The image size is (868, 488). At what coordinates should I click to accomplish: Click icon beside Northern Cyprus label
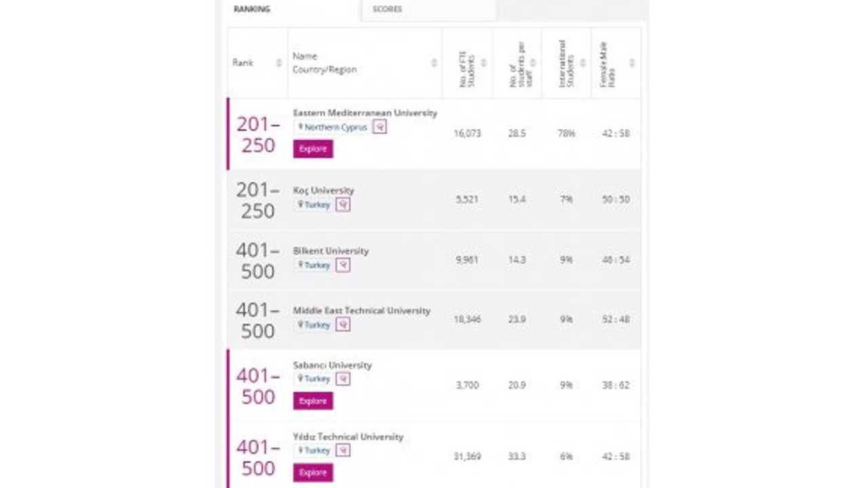380,127
